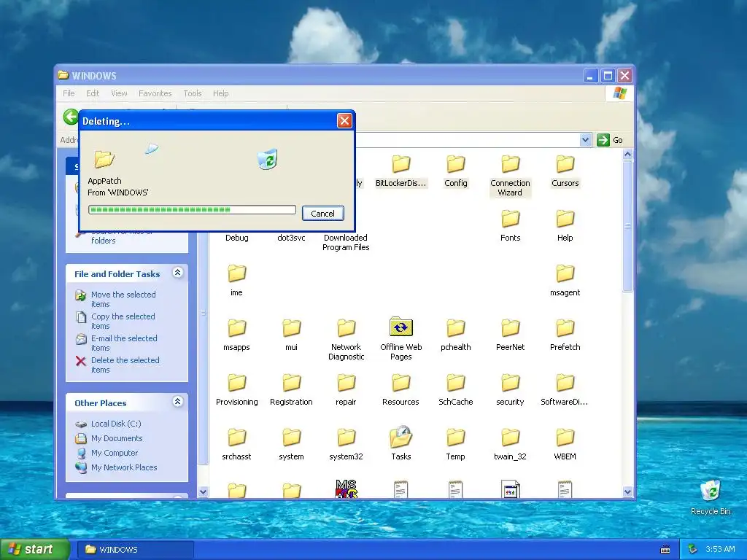Open the View menu
The width and height of the screenshot is (747, 560).
pyautogui.click(x=119, y=93)
